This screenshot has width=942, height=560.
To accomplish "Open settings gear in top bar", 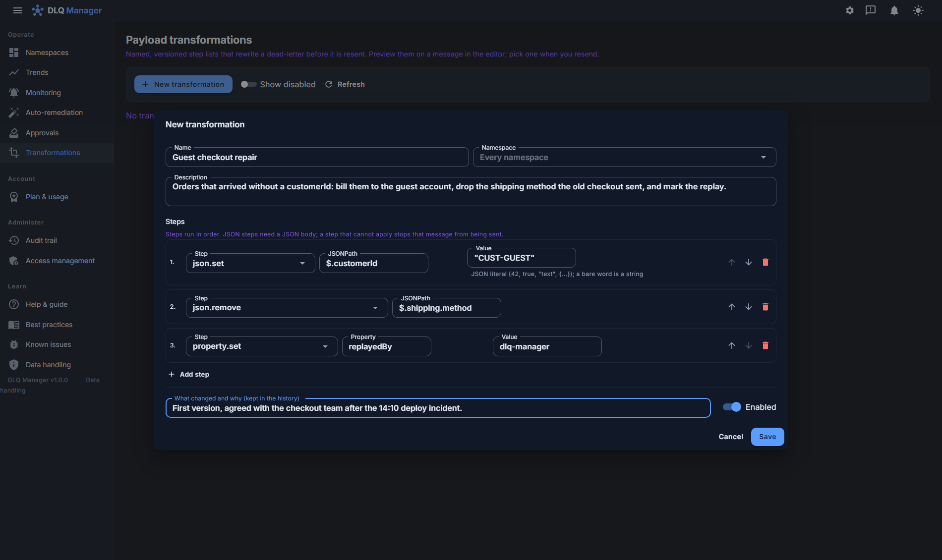I will pyautogui.click(x=850, y=10).
